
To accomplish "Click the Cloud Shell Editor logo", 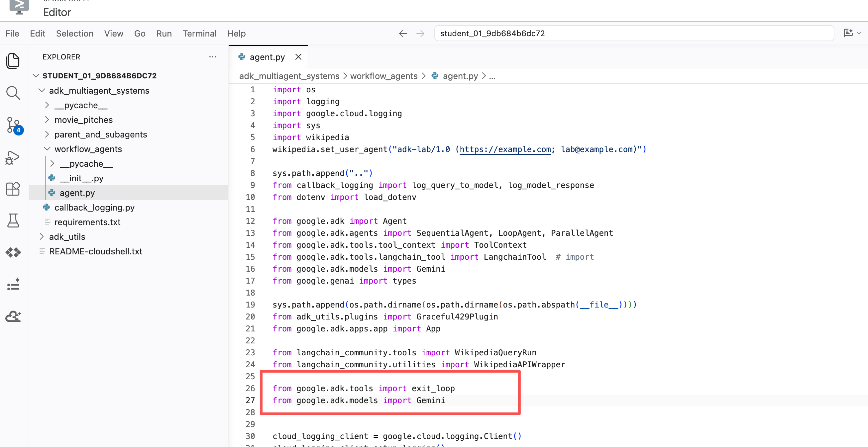I will (x=19, y=7).
